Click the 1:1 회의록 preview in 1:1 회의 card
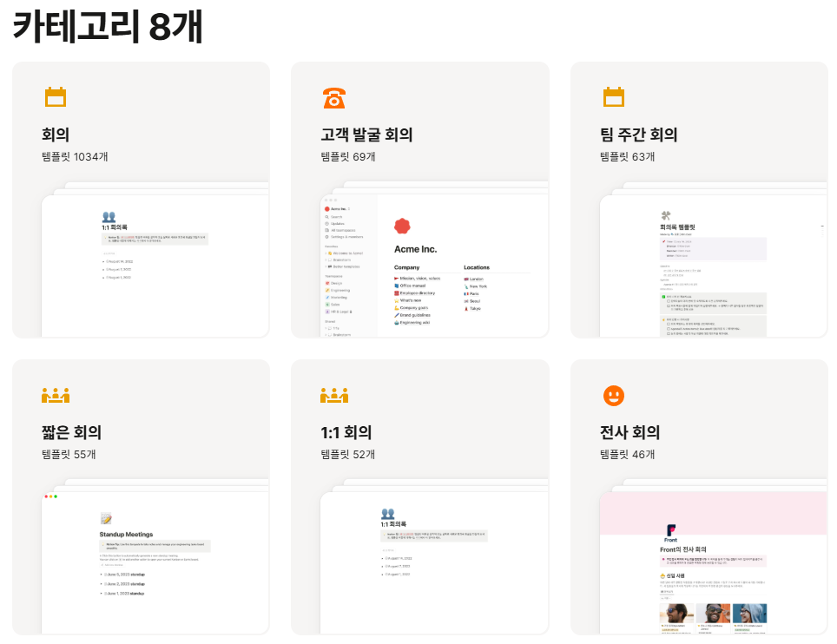Viewport: 837px width, 644px height. [x=434, y=562]
